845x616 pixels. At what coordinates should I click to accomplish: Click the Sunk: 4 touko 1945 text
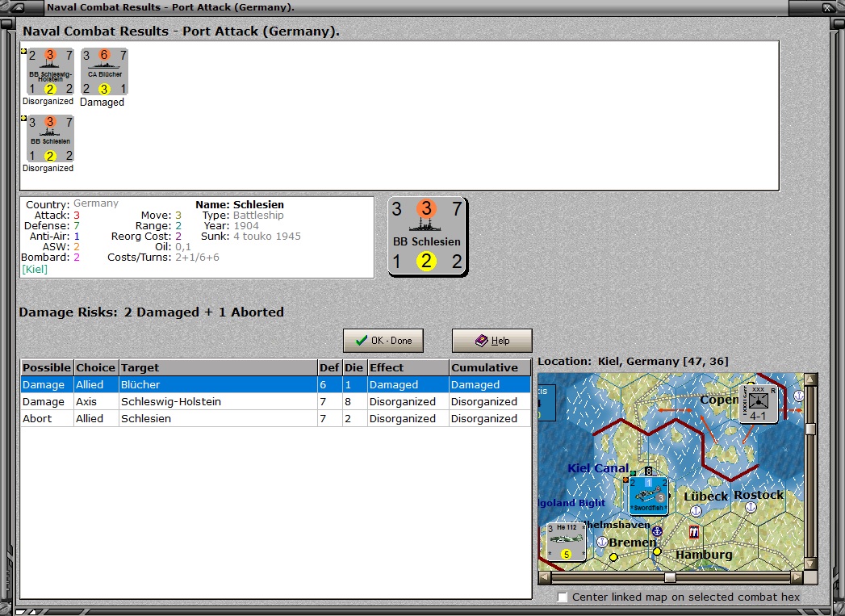pos(251,236)
